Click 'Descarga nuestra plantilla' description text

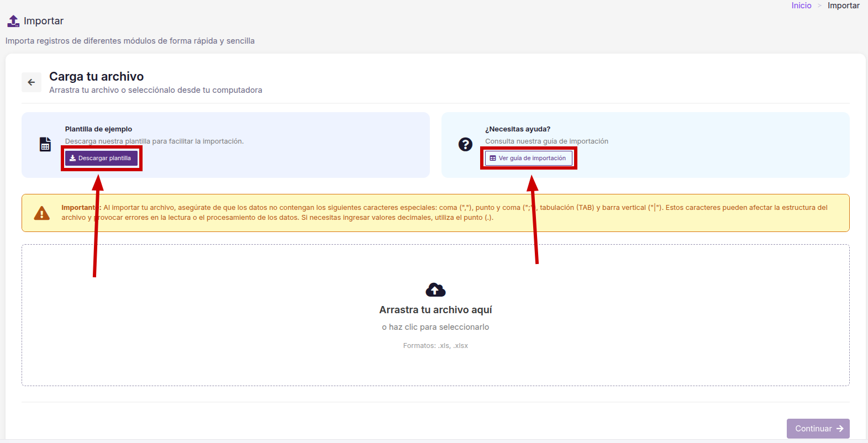pos(154,141)
